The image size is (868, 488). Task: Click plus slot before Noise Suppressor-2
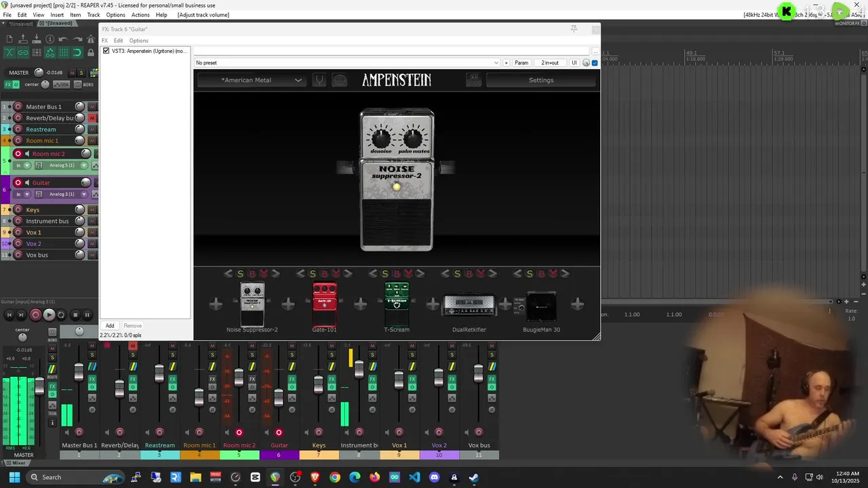[216, 304]
